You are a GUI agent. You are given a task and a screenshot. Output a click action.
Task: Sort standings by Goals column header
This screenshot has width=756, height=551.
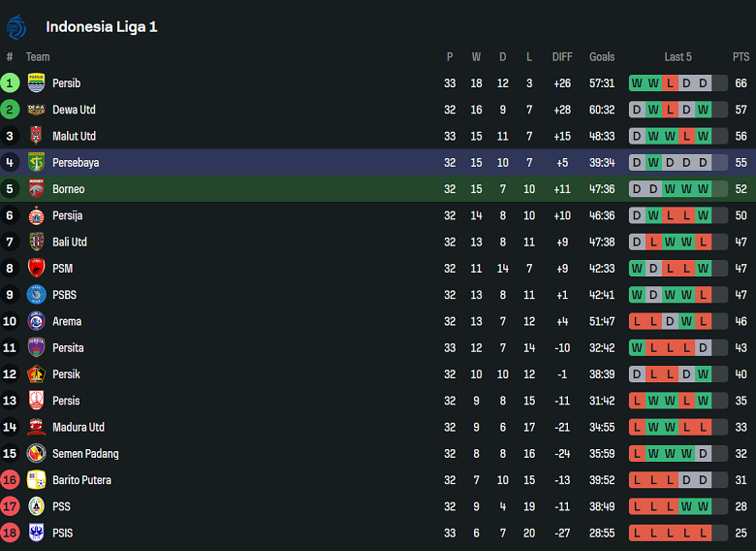[602, 57]
